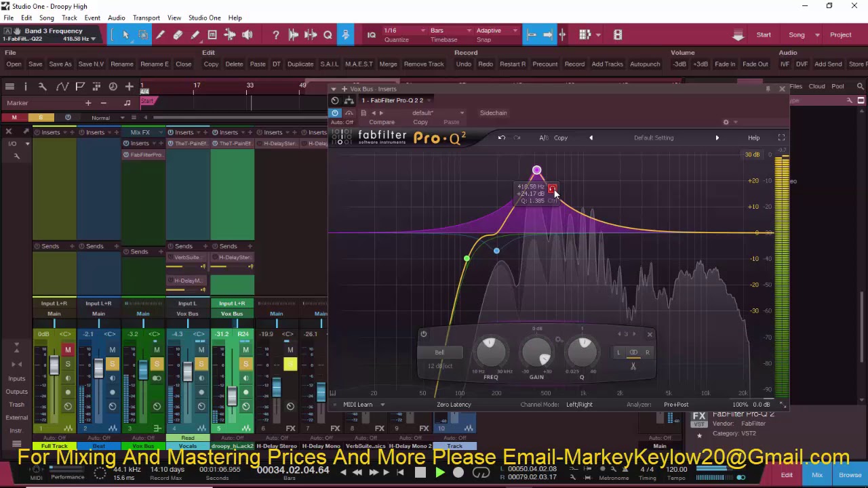Click the FREQ knob
The image size is (868, 488).
tap(490, 352)
